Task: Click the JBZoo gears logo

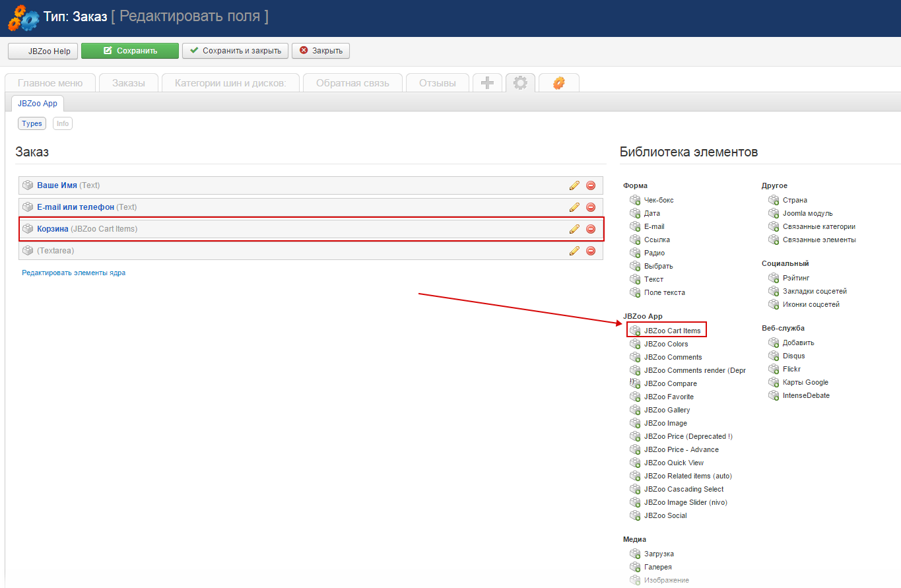Action: pyautogui.click(x=24, y=18)
